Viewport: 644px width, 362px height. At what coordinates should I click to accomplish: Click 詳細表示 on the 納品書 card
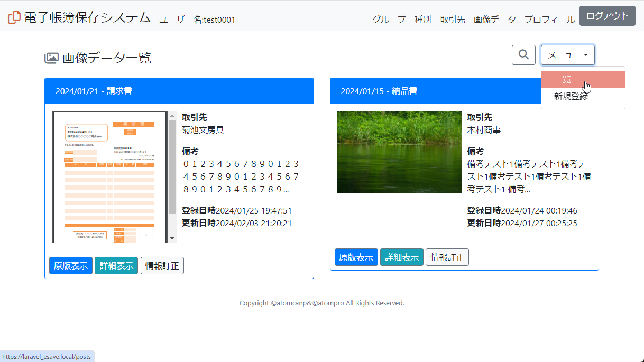tap(401, 257)
